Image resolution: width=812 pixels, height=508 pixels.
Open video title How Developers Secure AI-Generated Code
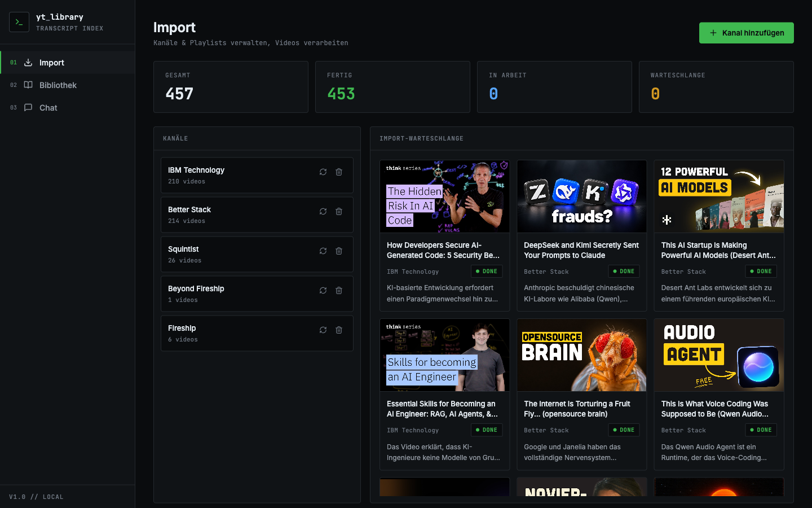coord(443,250)
